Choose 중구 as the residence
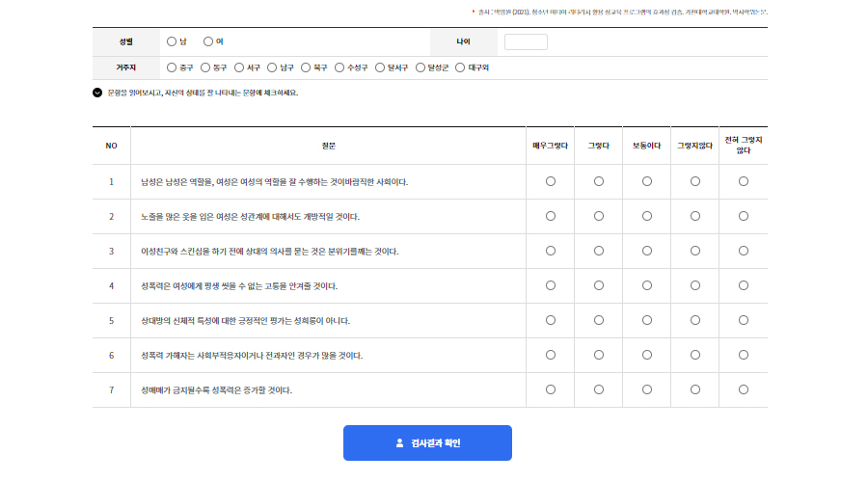Screen dimensions: 868x482 point(172,67)
